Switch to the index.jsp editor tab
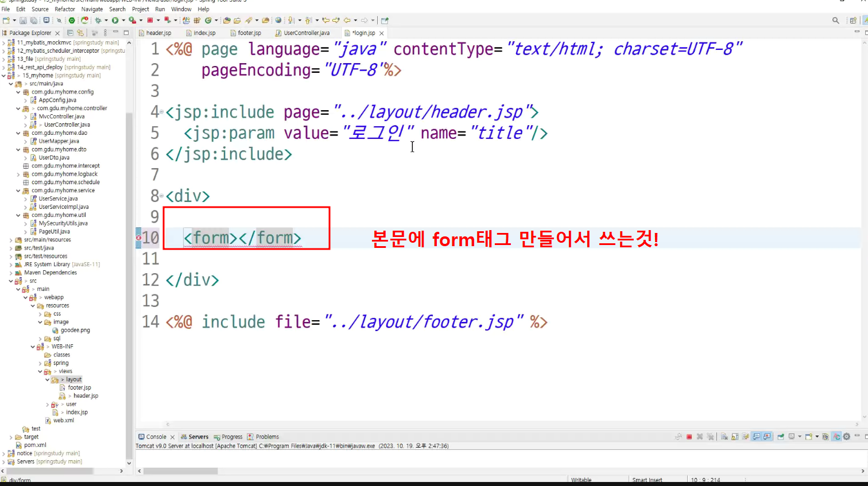868x486 pixels. tap(200, 33)
